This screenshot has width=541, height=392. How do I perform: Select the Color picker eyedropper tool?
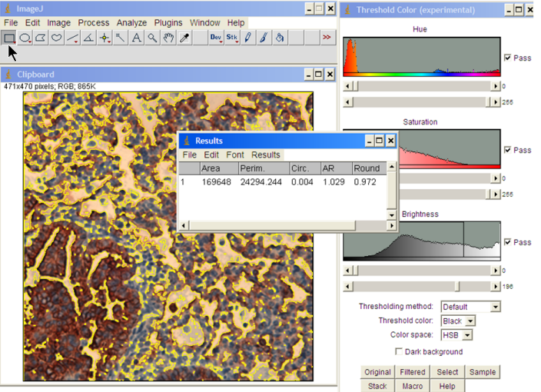tap(184, 37)
